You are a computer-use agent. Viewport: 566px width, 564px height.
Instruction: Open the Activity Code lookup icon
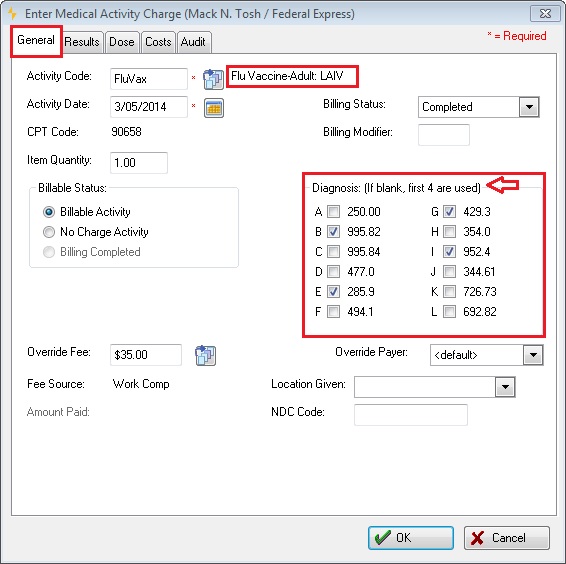213,79
